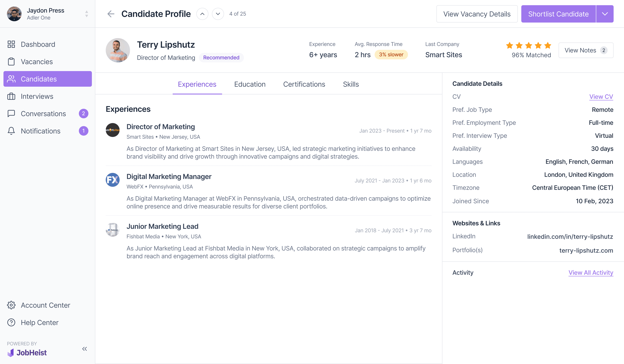Click the View CV link
Image resolution: width=624 pixels, height=364 pixels.
click(601, 97)
